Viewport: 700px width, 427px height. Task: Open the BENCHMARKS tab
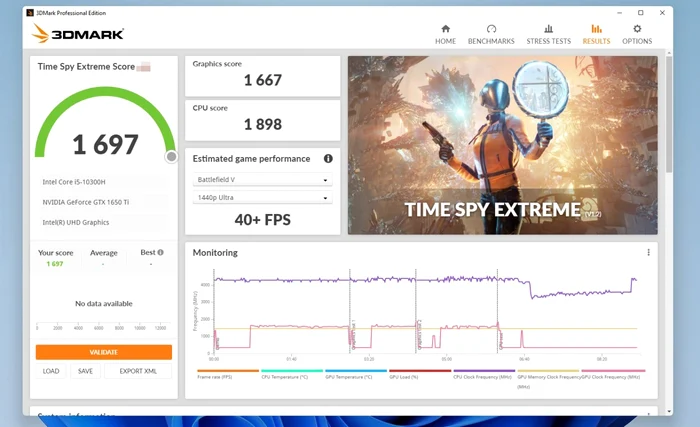pos(491,35)
